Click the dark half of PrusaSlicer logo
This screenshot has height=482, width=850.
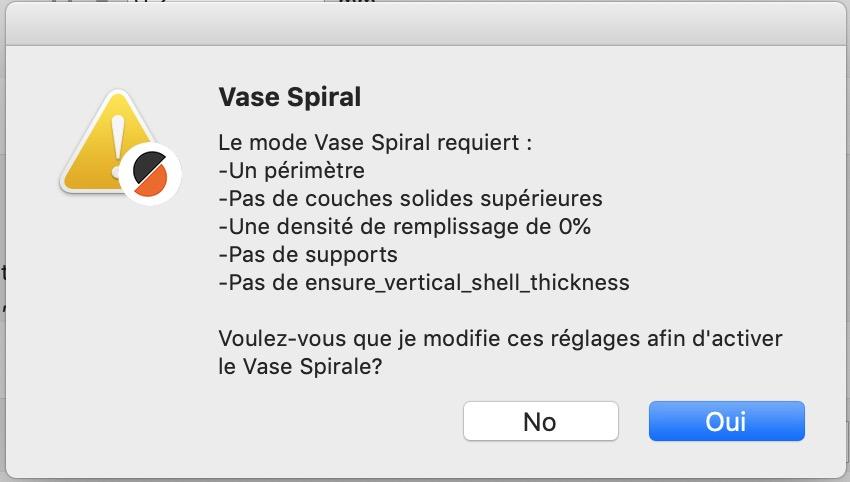(148, 165)
